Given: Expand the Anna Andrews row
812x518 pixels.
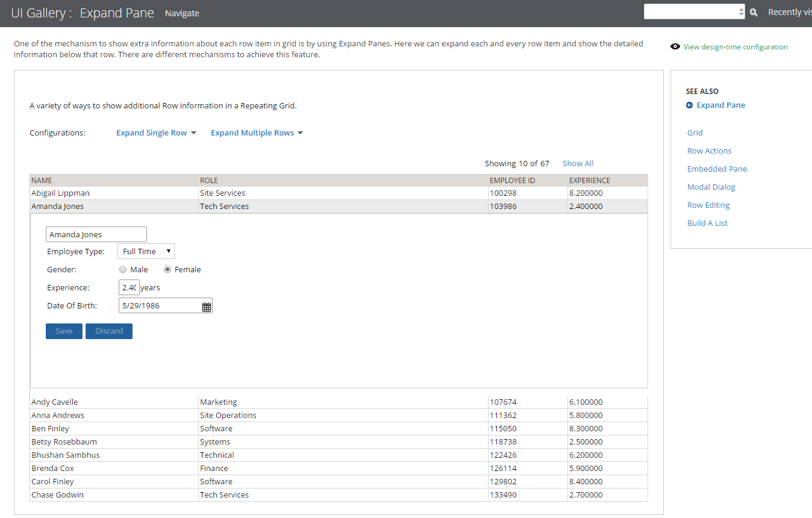Looking at the screenshot, I should [x=339, y=416].
